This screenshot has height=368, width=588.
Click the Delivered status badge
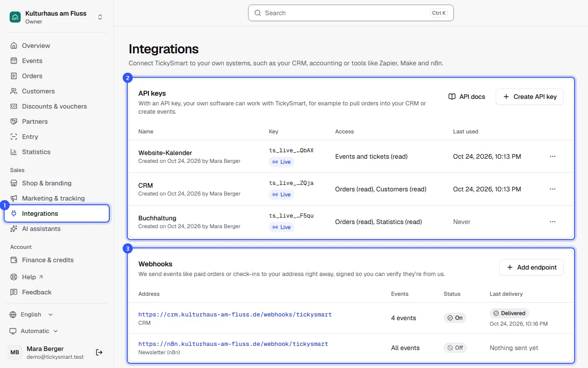(x=509, y=313)
